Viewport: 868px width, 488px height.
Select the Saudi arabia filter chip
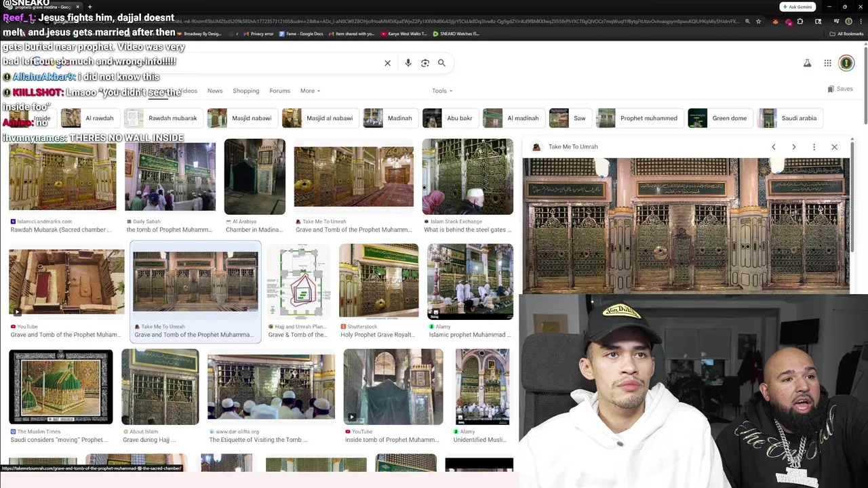789,118
